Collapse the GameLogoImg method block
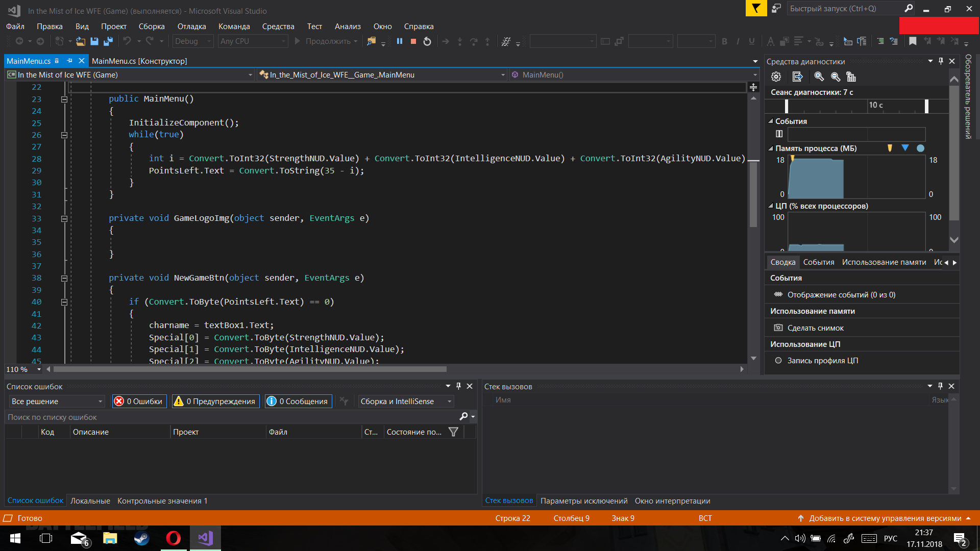This screenshot has height=551, width=980. 64,219
